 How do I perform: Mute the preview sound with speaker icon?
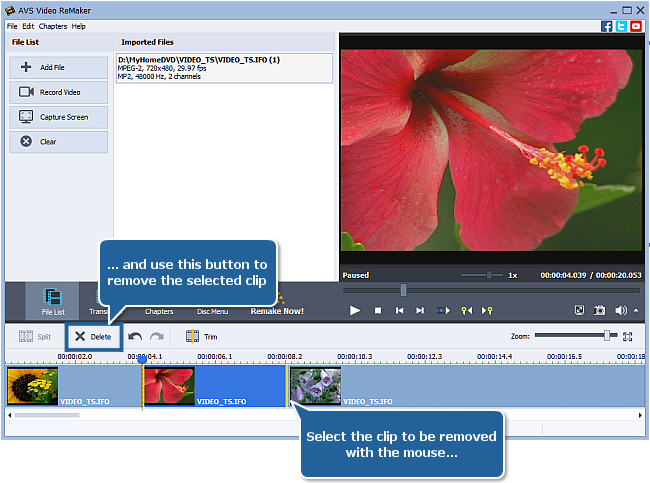click(621, 311)
